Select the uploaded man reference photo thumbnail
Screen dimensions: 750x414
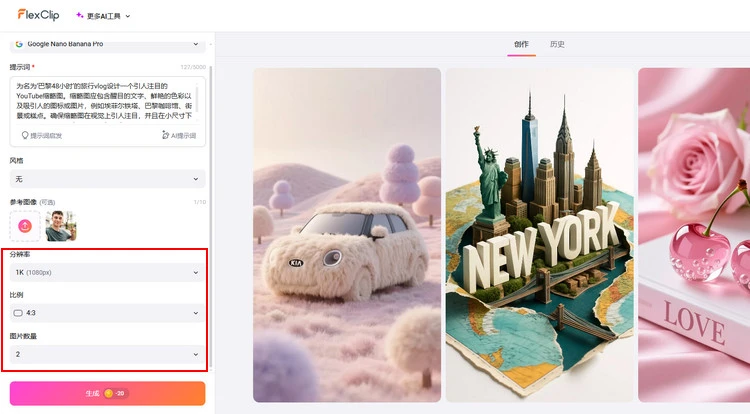pos(60,226)
